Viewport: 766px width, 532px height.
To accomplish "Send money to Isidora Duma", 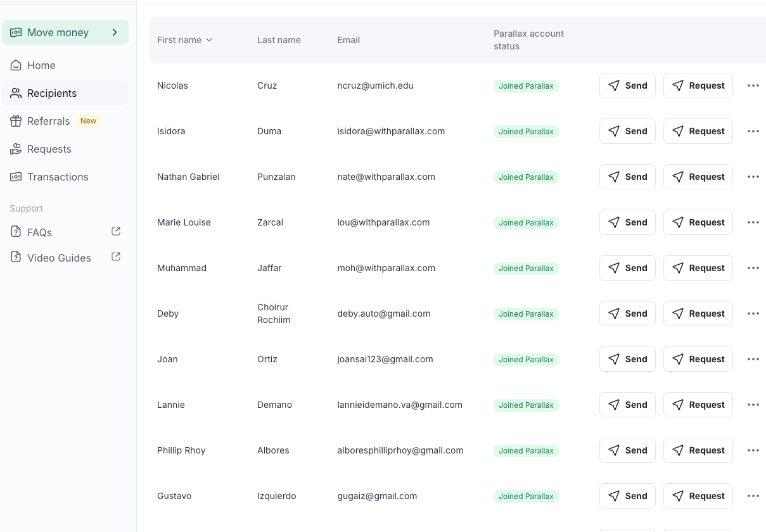I will click(627, 131).
